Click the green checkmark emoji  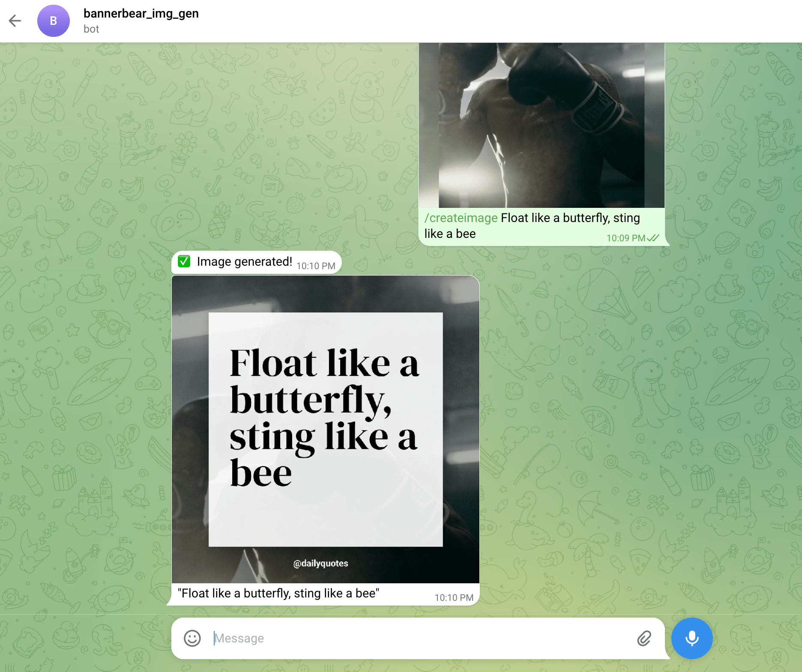point(184,261)
